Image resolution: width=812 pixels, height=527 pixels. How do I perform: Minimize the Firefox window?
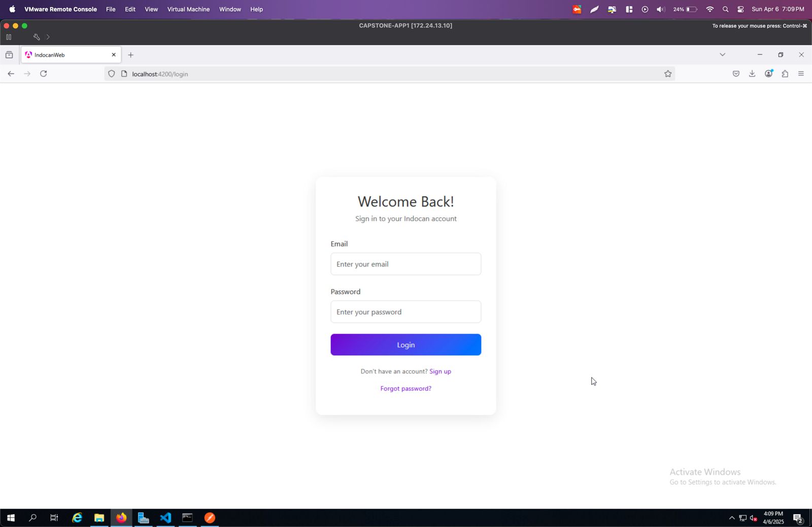760,55
